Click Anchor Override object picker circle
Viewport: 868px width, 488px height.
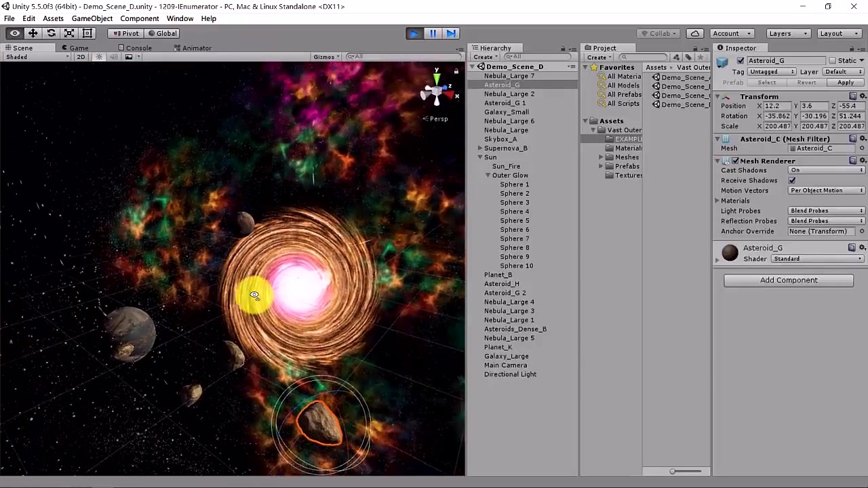(x=863, y=231)
